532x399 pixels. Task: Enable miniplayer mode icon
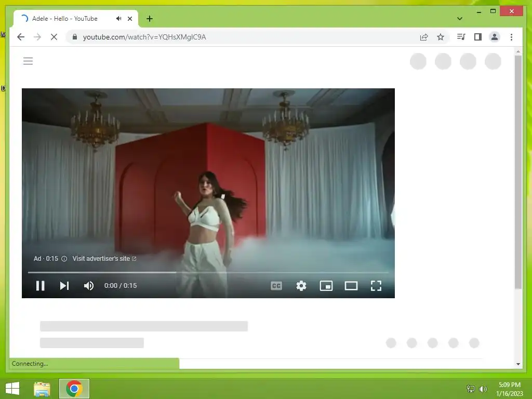[326, 286]
